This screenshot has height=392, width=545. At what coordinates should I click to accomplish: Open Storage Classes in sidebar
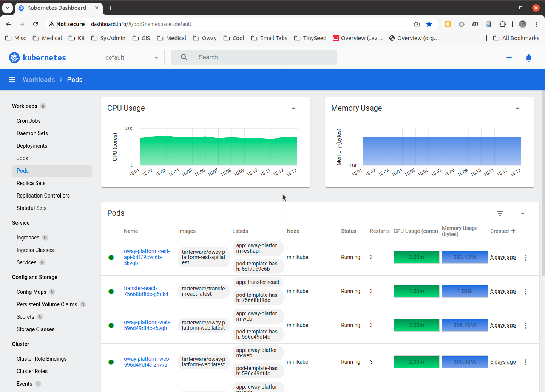click(36, 329)
